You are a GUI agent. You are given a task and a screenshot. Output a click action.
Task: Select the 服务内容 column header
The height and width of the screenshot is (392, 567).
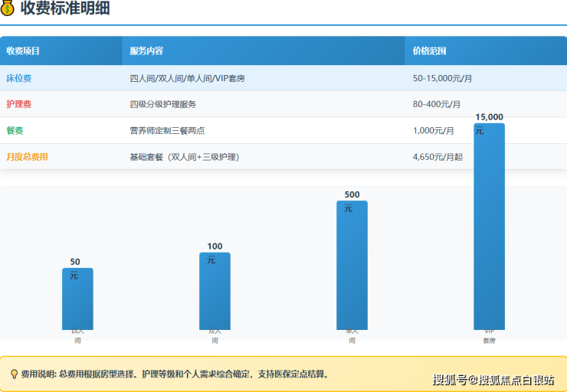146,51
